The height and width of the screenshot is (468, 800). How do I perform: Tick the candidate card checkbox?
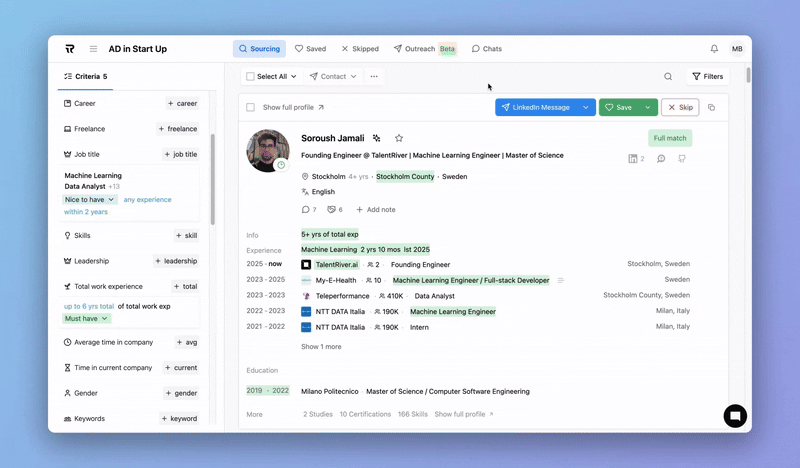[250, 107]
